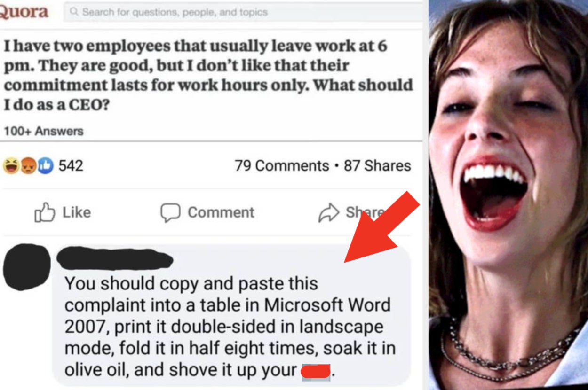Click the Comment button label
This screenshot has height=390, width=588.
(x=221, y=212)
